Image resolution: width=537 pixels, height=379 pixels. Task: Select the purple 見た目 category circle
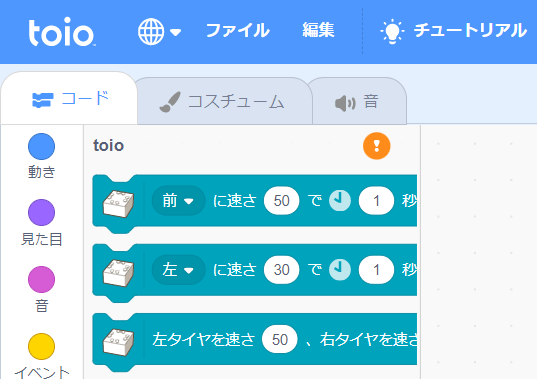click(41, 213)
